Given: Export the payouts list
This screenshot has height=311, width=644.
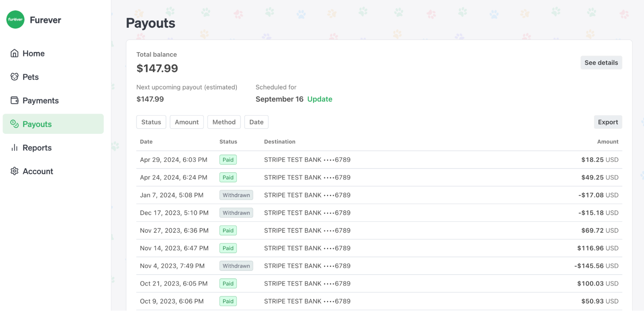Looking at the screenshot, I should [608, 122].
